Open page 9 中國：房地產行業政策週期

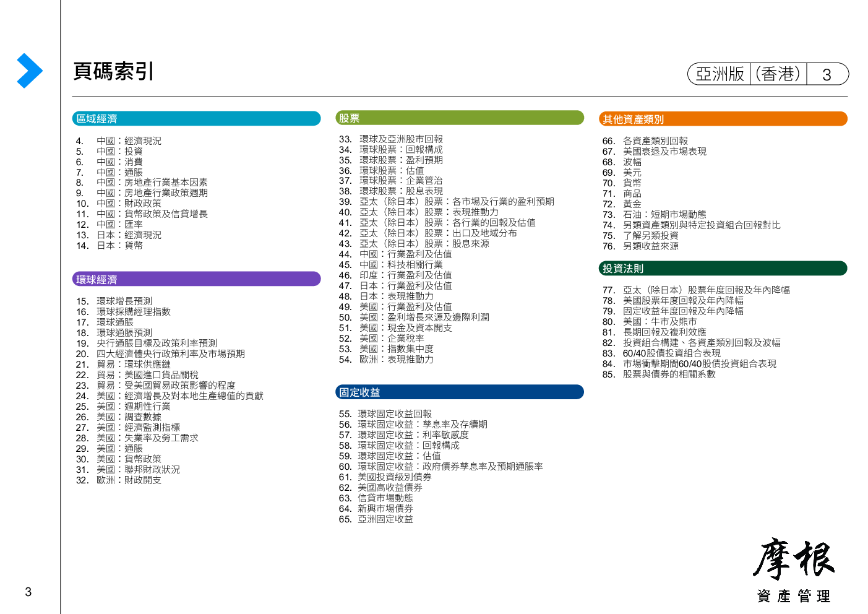coord(142,193)
